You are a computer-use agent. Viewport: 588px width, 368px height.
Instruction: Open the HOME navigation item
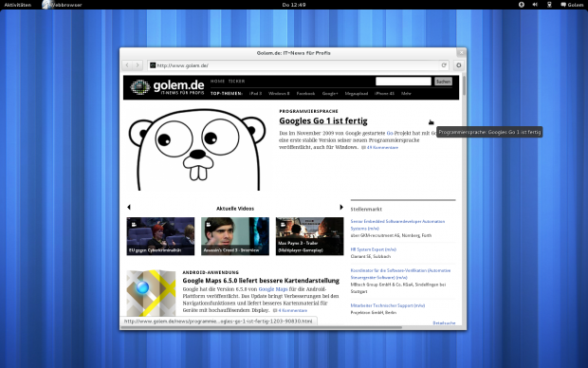(217, 81)
